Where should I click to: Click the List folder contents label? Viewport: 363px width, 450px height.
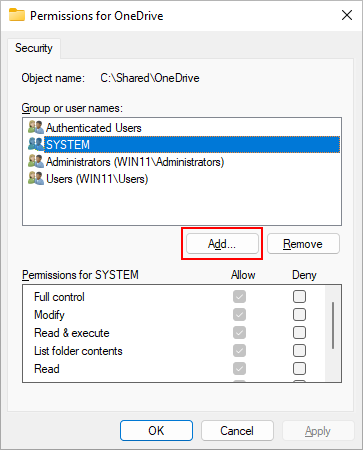point(78,351)
